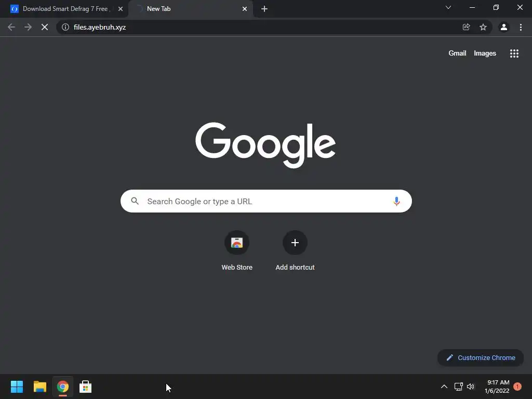The width and height of the screenshot is (532, 399).
Task: Go forward to next page
Action: pyautogui.click(x=28, y=27)
